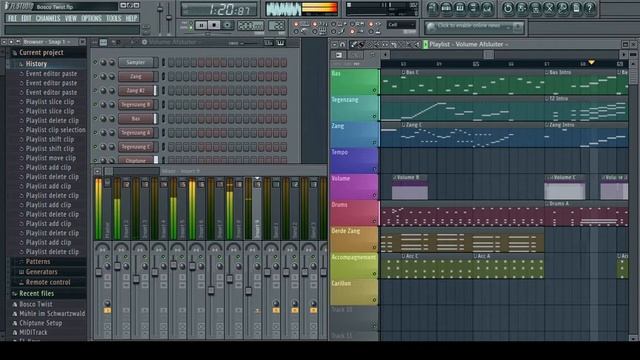Mute the Accompagnement playlist track toggle dot
This screenshot has height=360, width=640.
(374, 274)
